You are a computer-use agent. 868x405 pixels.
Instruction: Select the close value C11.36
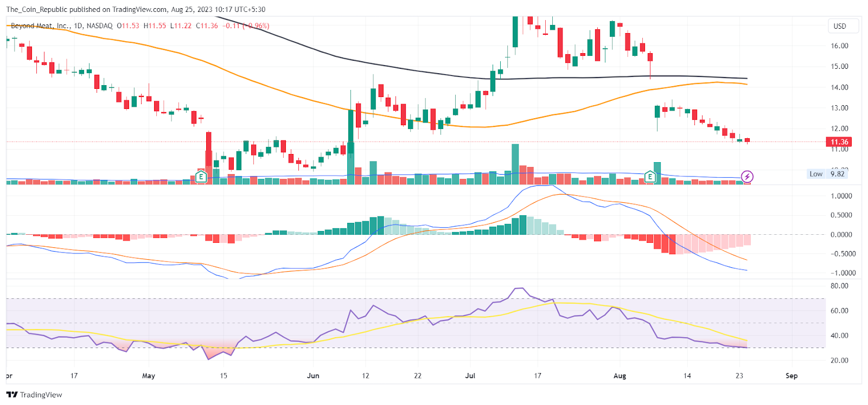[207, 25]
